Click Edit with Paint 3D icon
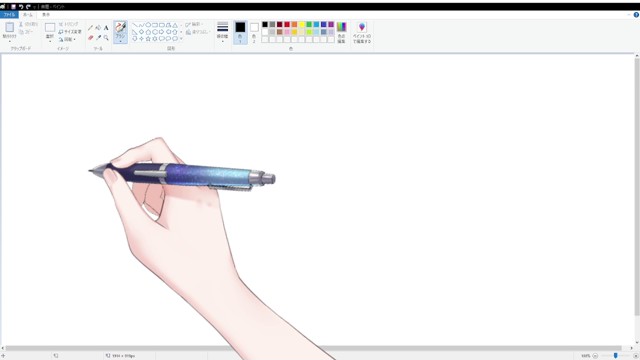Screen dimensions: 640x360 362,27
